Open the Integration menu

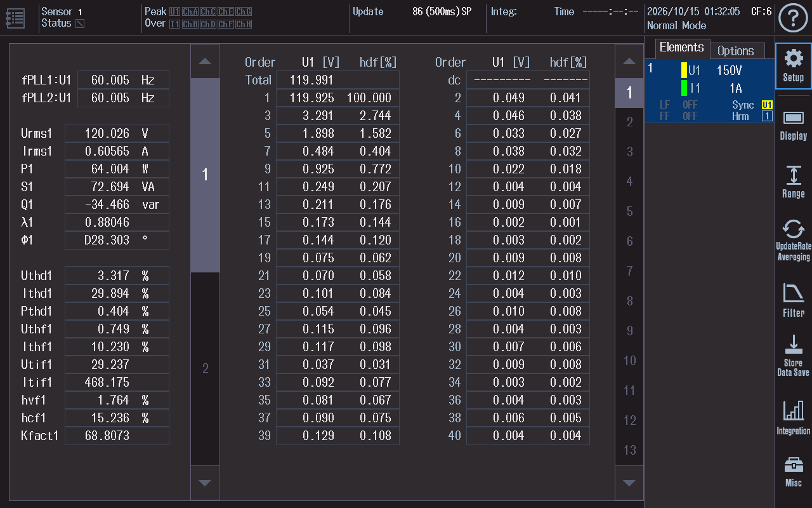tap(793, 417)
